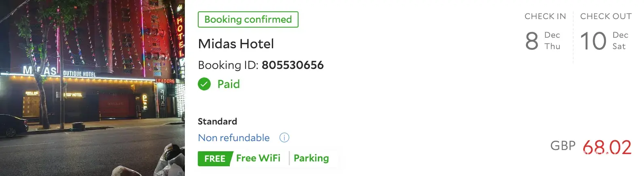This screenshot has width=644, height=176.
Task: Click the Paid status text
Action: point(229,84)
